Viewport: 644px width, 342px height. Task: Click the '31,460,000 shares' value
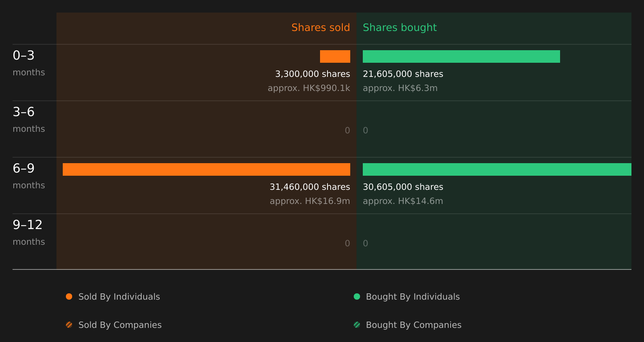(310, 187)
